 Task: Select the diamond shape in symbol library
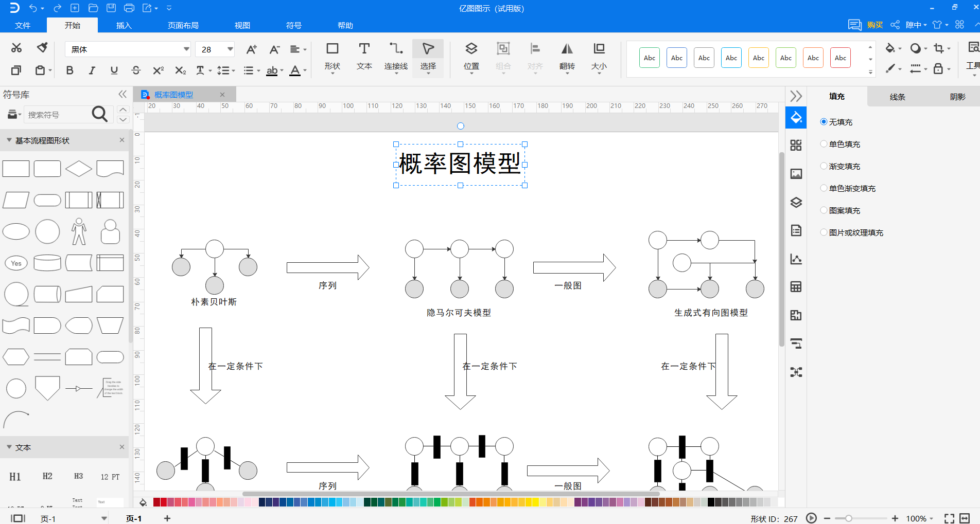[79, 169]
